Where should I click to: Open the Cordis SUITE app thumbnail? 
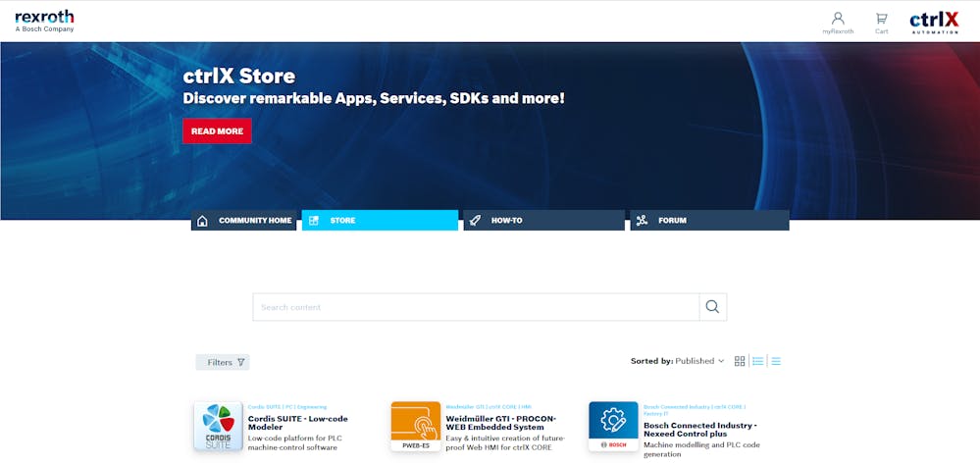click(218, 427)
